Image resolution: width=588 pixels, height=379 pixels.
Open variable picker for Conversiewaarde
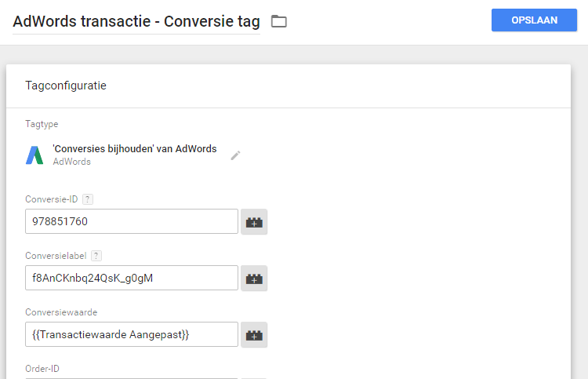coord(254,335)
